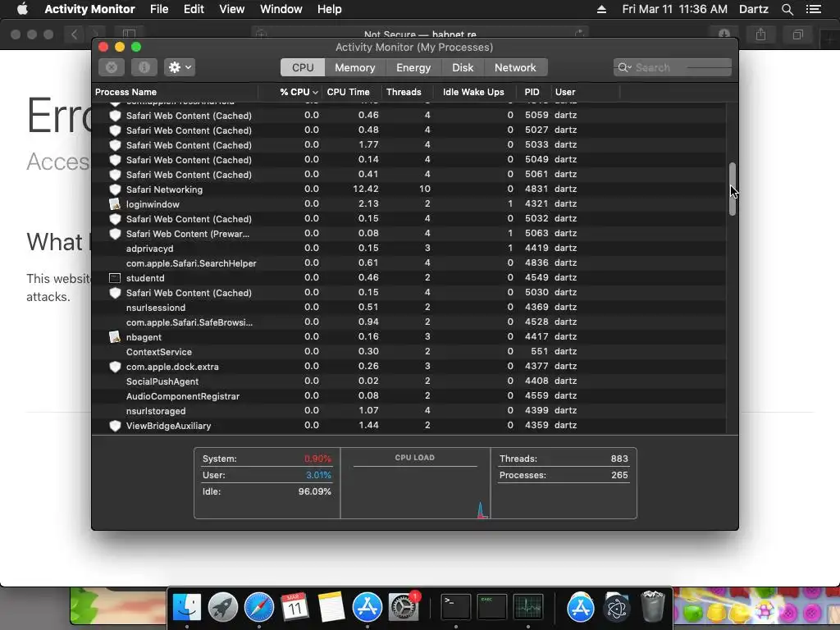Screen dimensions: 840x630
Task: Click Safari window downloads button
Action: [724, 34]
